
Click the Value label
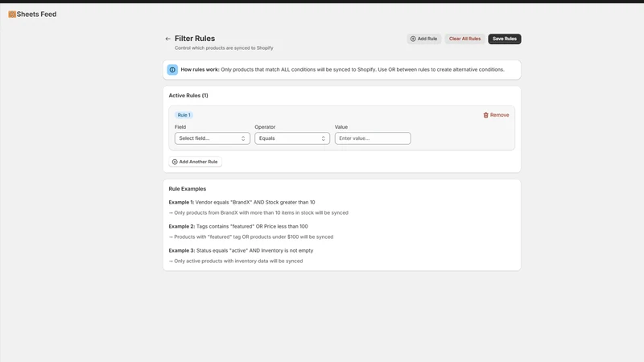tap(341, 127)
